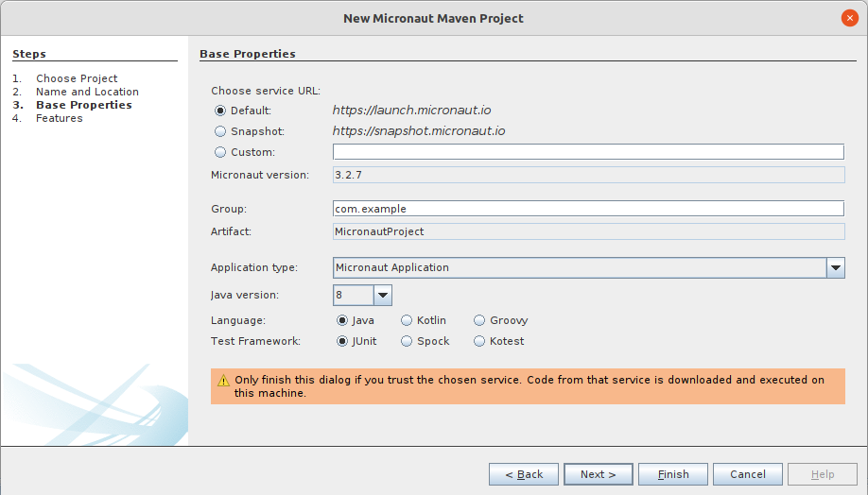Click the Test Framework label
868x495 pixels.
pos(255,341)
